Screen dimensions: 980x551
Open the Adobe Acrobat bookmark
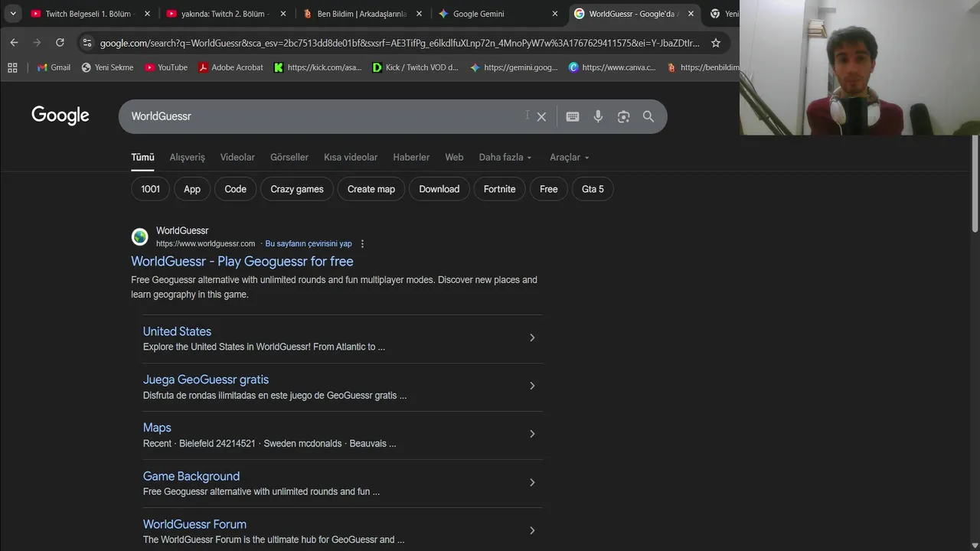pos(230,67)
